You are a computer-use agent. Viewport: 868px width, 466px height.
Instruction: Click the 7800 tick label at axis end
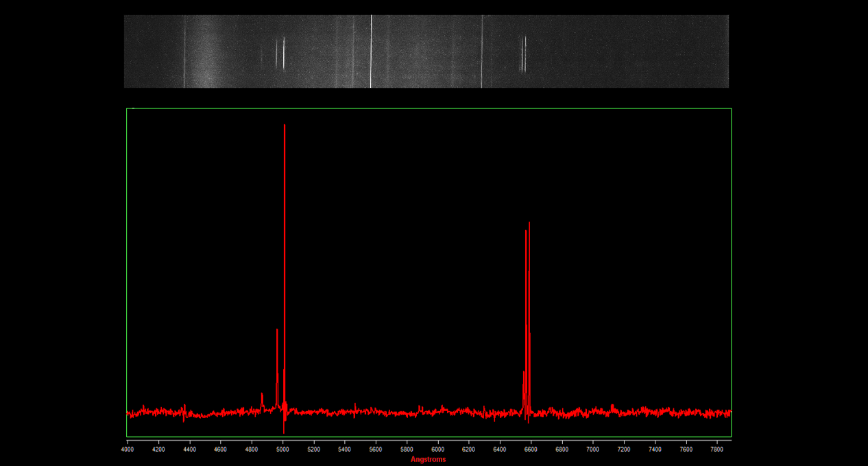(717, 450)
